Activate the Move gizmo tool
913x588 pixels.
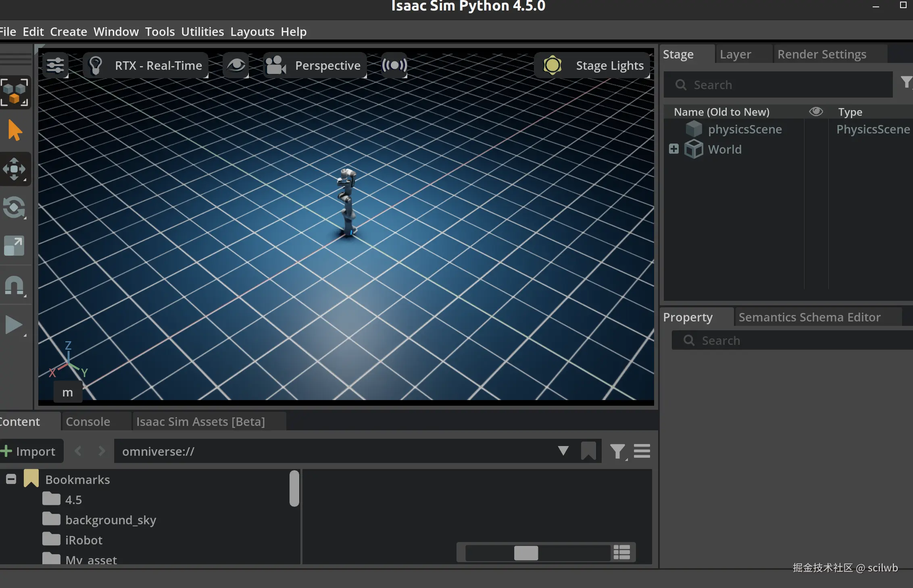pyautogui.click(x=15, y=169)
